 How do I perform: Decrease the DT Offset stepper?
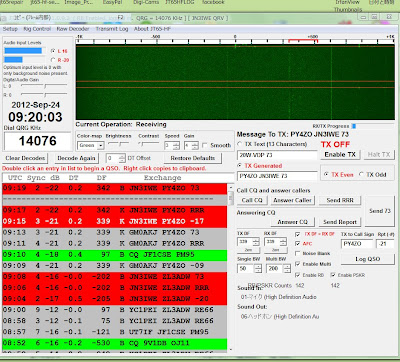pos(122,160)
